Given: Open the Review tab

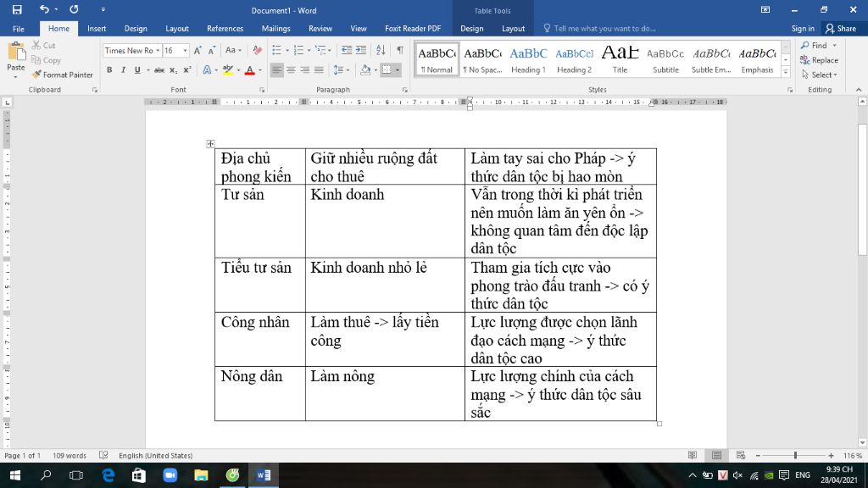Looking at the screenshot, I should tap(320, 28).
